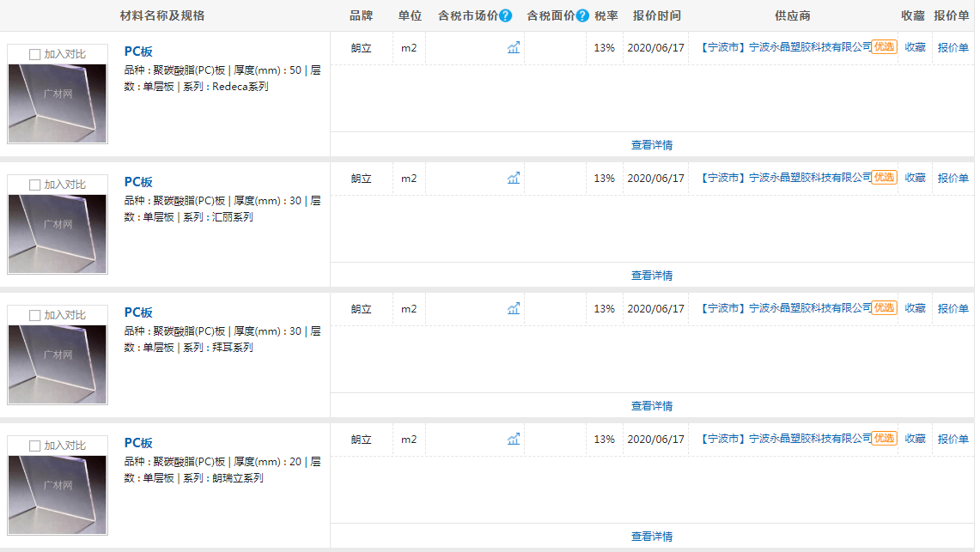Screen dimensions: 980x552
Task: Open supplier 宁波永晶塑胶科技 in 朗瑞立系列 row
Action: click(786, 439)
